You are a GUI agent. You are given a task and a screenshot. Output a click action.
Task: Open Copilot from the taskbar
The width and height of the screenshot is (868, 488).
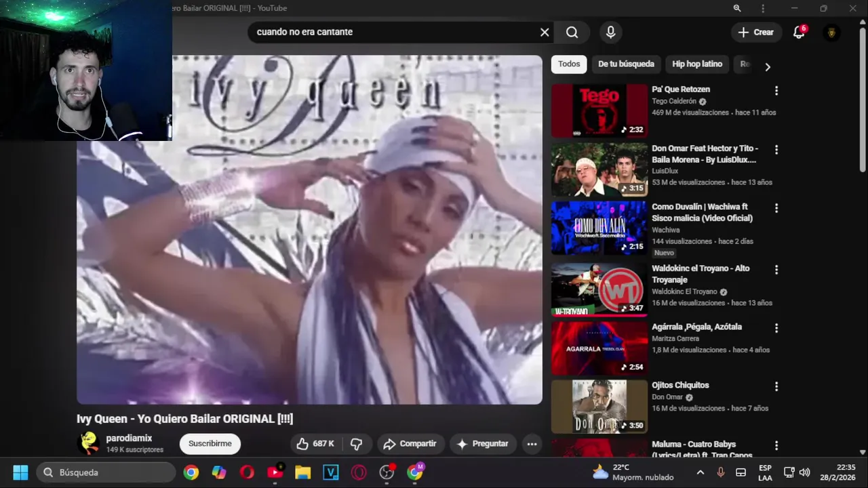pyautogui.click(x=219, y=472)
